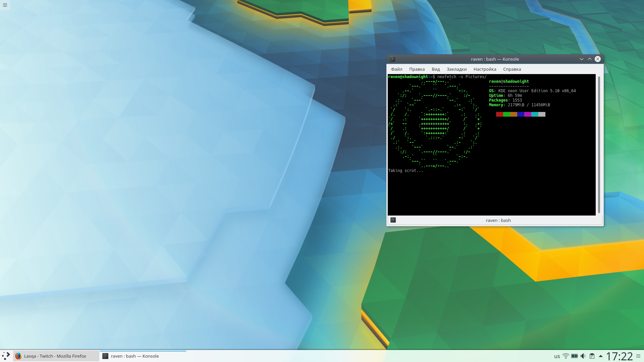Click the Konsole title text raven : bash — Konsole
Viewport: 644px width, 362px height.
pos(495,59)
